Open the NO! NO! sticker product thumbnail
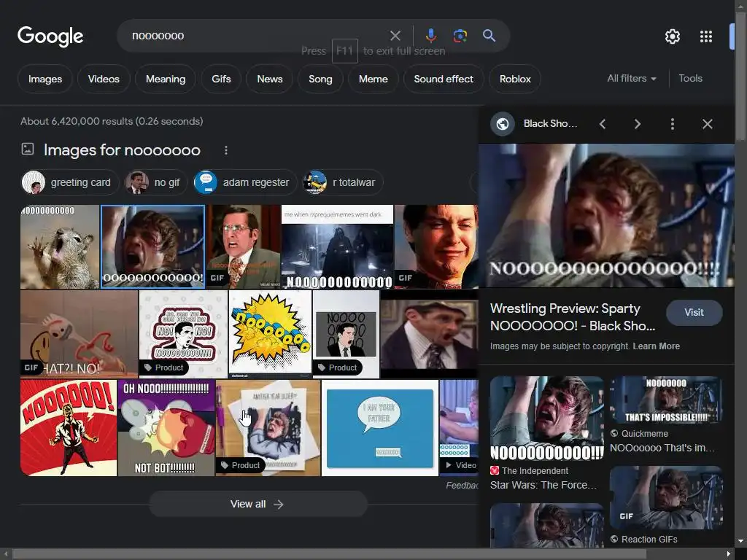 coord(183,334)
